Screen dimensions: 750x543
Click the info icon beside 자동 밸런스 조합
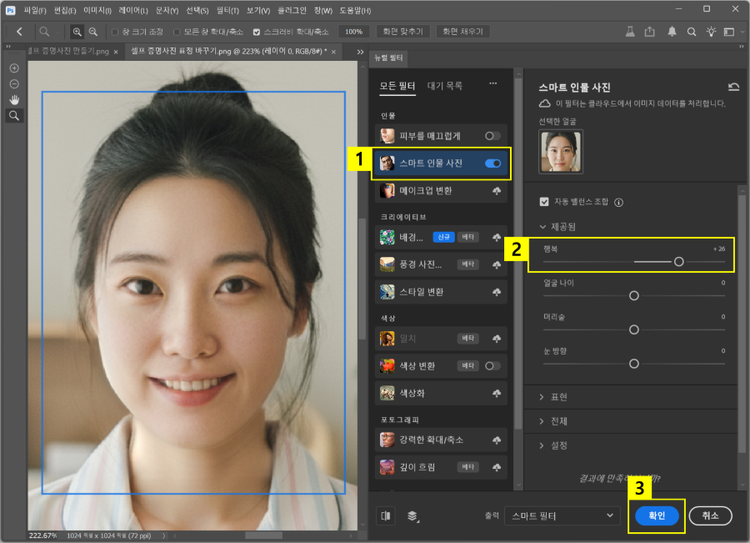619,201
